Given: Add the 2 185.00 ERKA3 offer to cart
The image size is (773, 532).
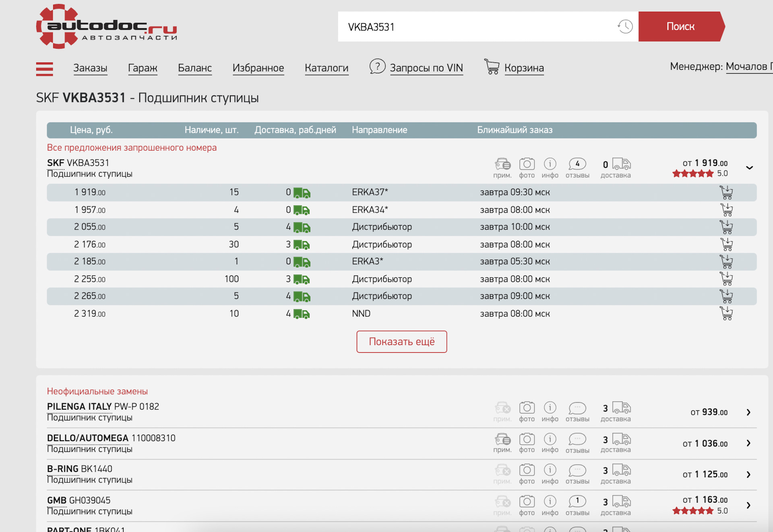Looking at the screenshot, I should pyautogui.click(x=726, y=262).
